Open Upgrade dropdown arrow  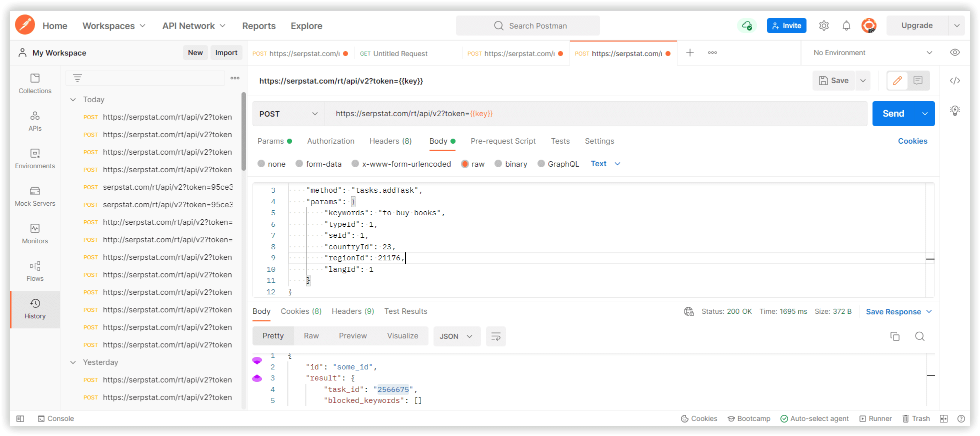point(956,26)
